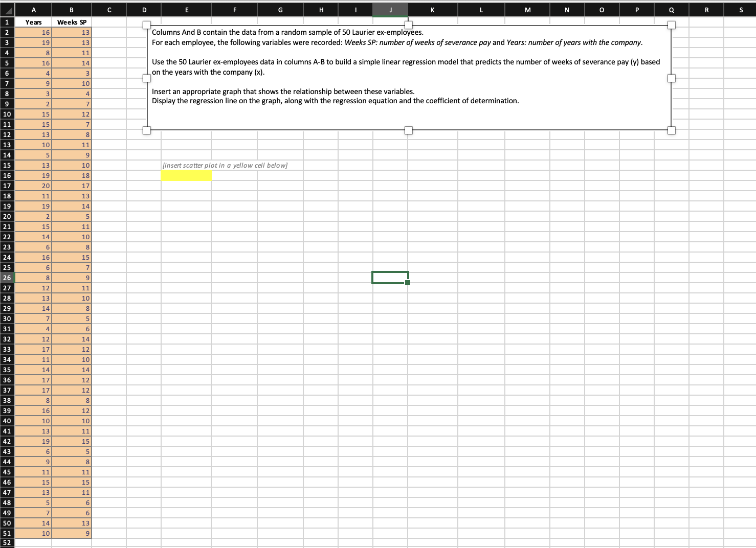Click the fill handle of the selected cell
Image resolution: width=756 pixels, height=548 pixels.
408,282
